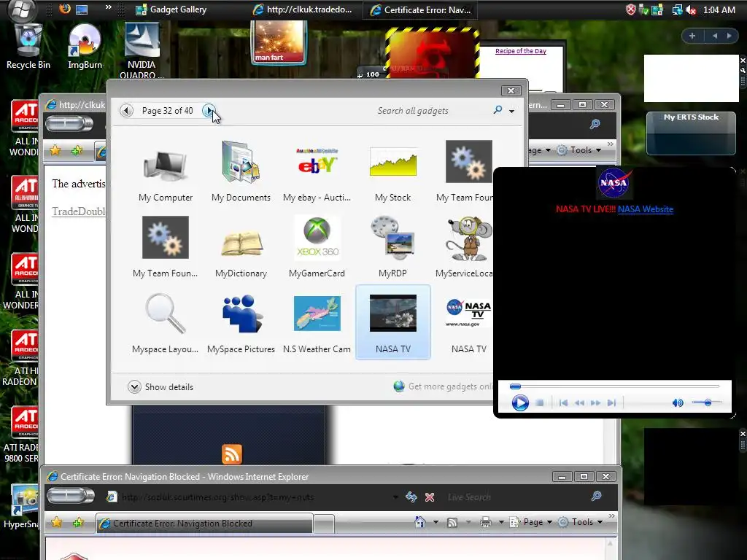Skip to previous track in NASA player

563,402
